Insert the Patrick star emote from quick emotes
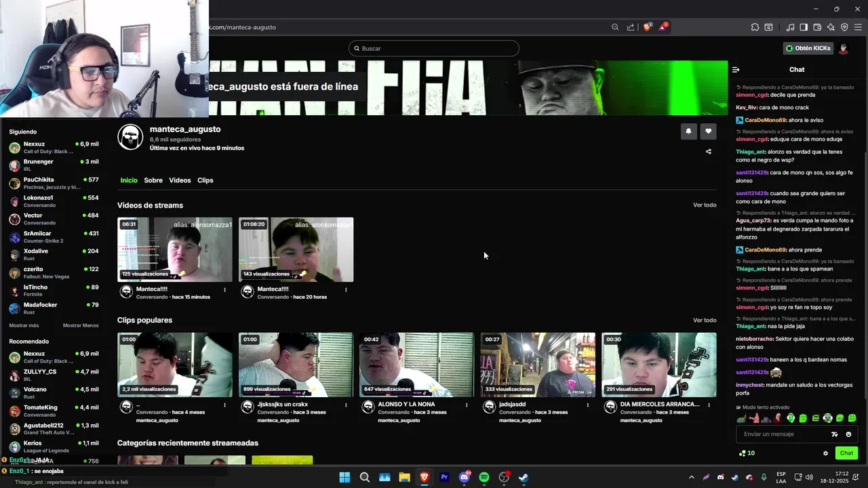The height and width of the screenshot is (488, 868). click(x=753, y=418)
